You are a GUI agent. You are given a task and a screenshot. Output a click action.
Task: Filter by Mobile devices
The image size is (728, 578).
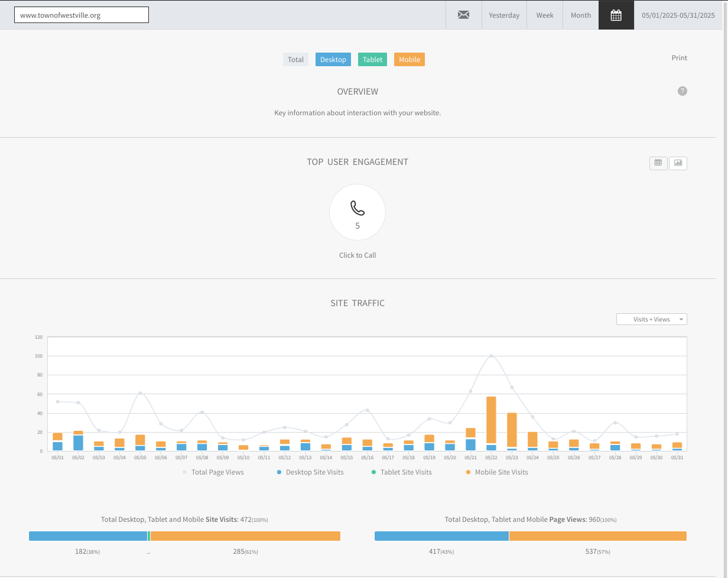click(409, 60)
